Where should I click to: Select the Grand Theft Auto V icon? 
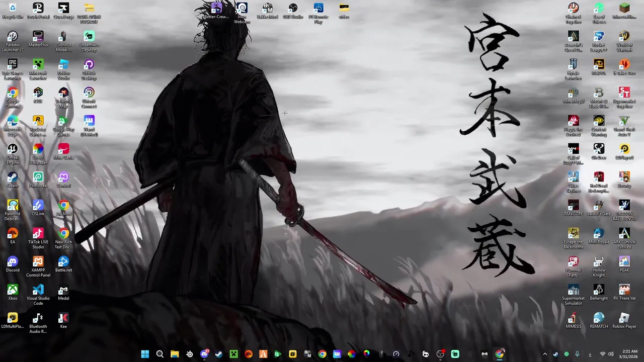[624, 126]
